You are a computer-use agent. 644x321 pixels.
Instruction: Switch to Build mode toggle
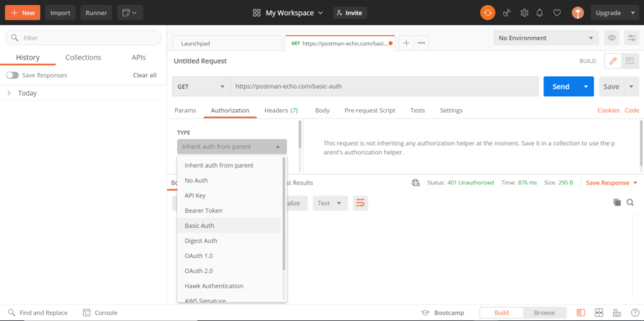(x=501, y=313)
